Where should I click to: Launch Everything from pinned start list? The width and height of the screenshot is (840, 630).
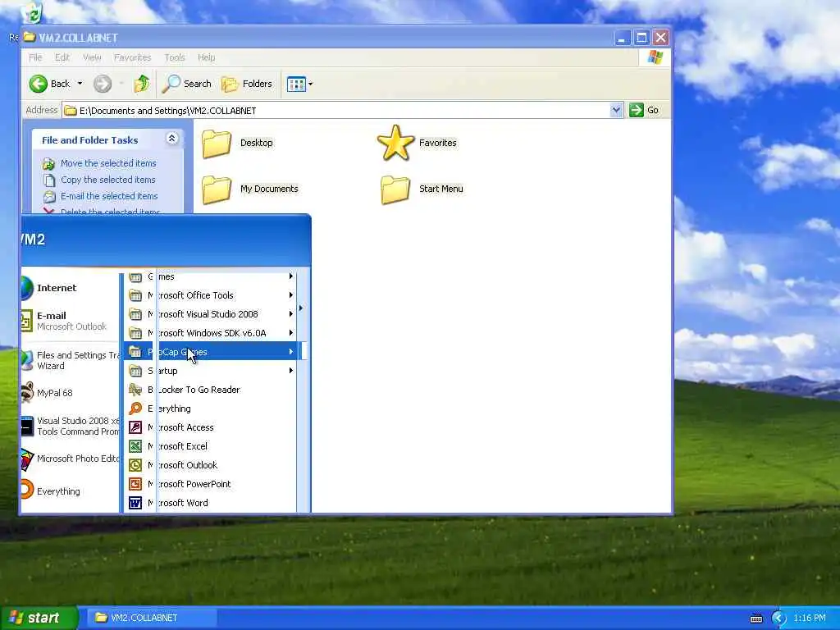(x=69, y=491)
